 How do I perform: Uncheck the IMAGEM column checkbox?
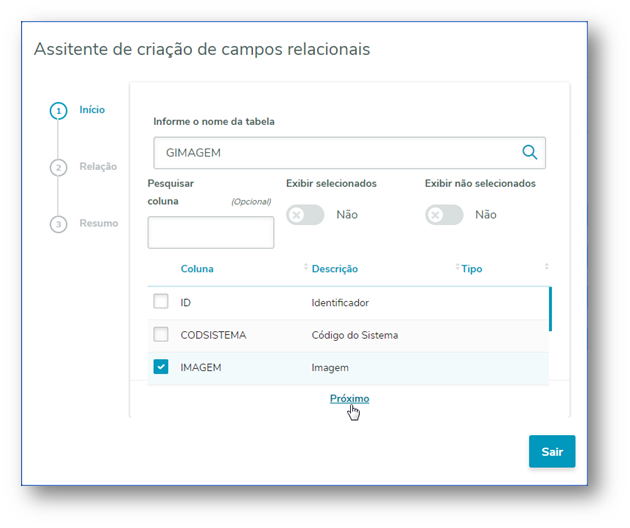[161, 367]
